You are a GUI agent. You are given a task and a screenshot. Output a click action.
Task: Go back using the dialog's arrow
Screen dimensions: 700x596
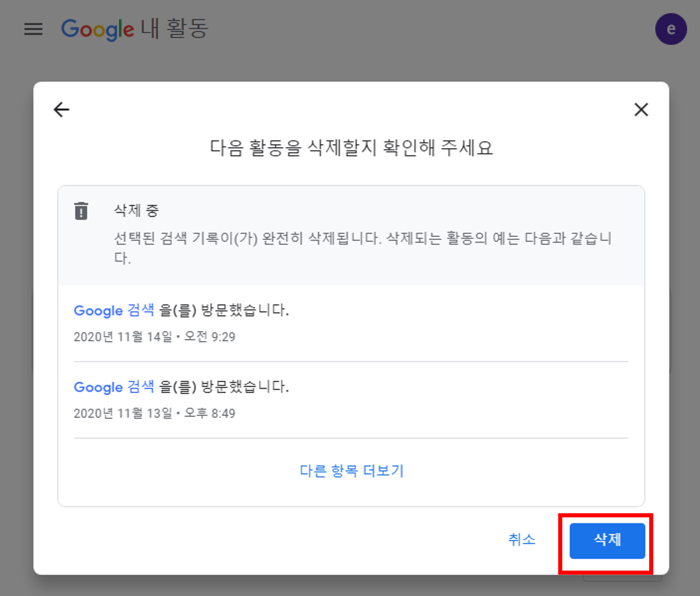point(61,109)
